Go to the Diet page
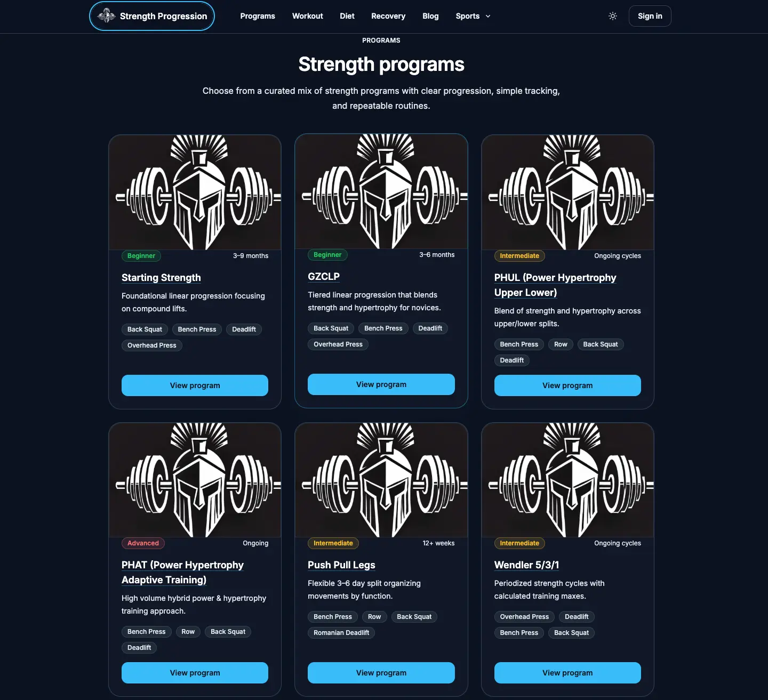 [347, 16]
